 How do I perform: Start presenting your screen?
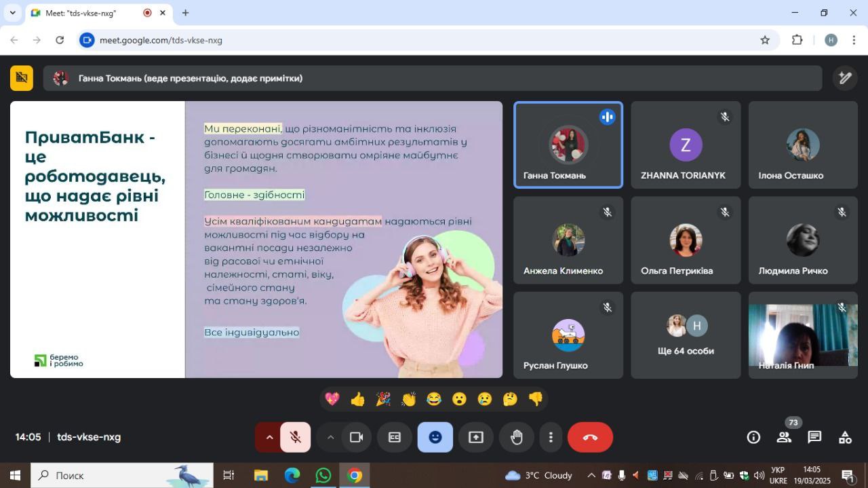(476, 437)
